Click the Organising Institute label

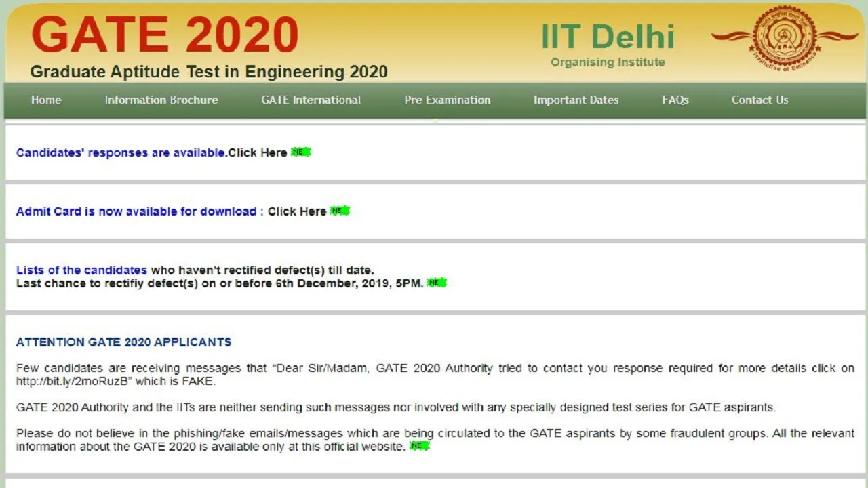pos(608,62)
